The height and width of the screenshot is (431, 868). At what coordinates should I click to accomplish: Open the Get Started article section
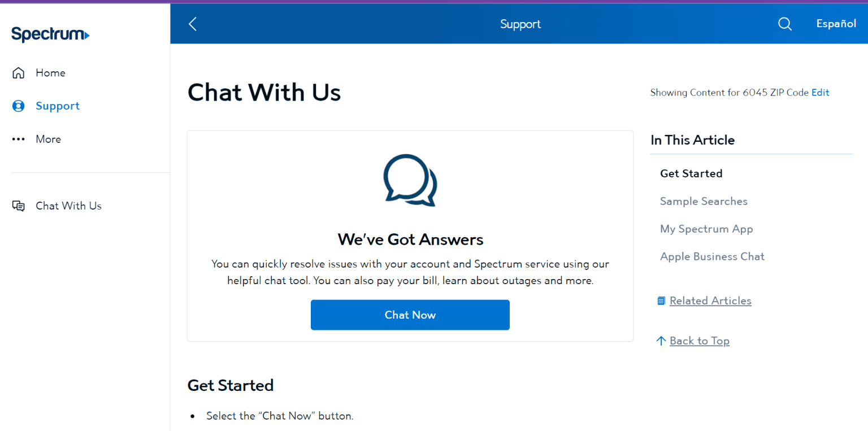(691, 173)
